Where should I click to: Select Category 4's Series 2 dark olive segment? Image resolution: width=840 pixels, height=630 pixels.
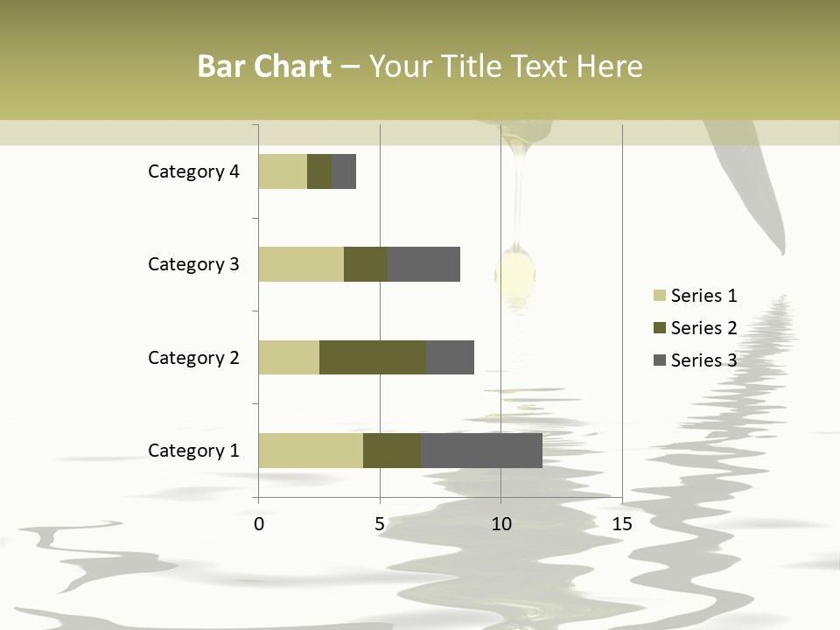[319, 171]
